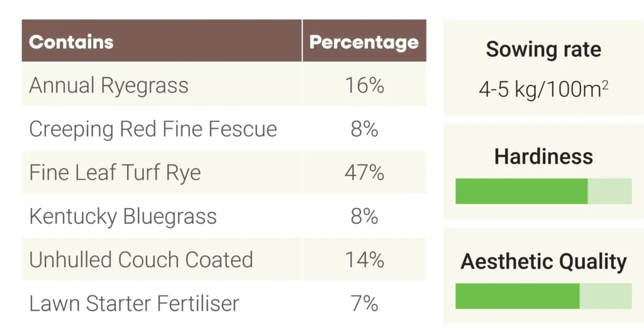The height and width of the screenshot is (335, 644).
Task: Click the Hardiness heading
Action: pos(543,156)
